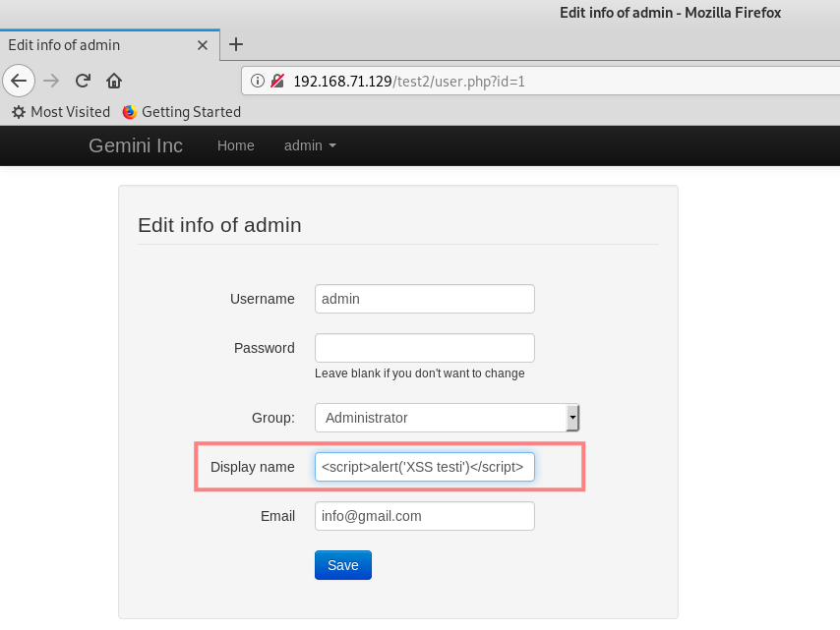The width and height of the screenshot is (840, 630).
Task: Click the 'Leave blank if you don't want to change' hint
Action: [x=419, y=373]
